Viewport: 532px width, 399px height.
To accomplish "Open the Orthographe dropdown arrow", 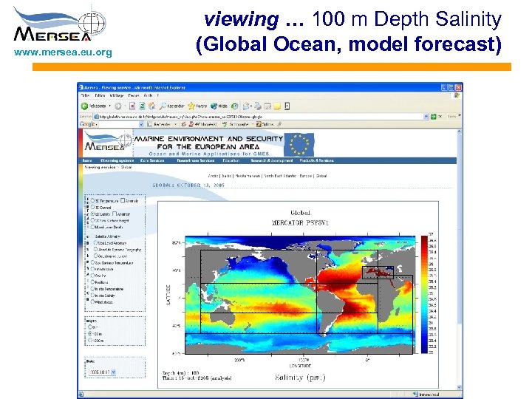I will pyautogui.click(x=253, y=125).
